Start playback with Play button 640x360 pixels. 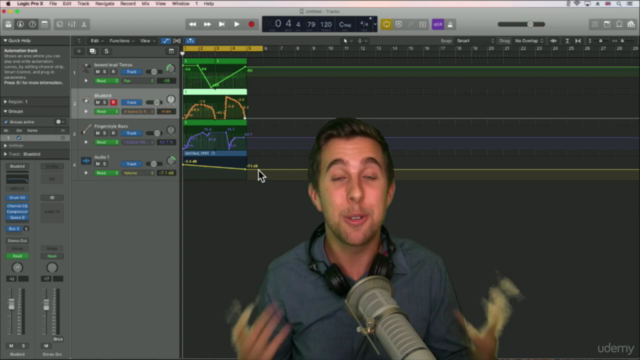click(236, 24)
